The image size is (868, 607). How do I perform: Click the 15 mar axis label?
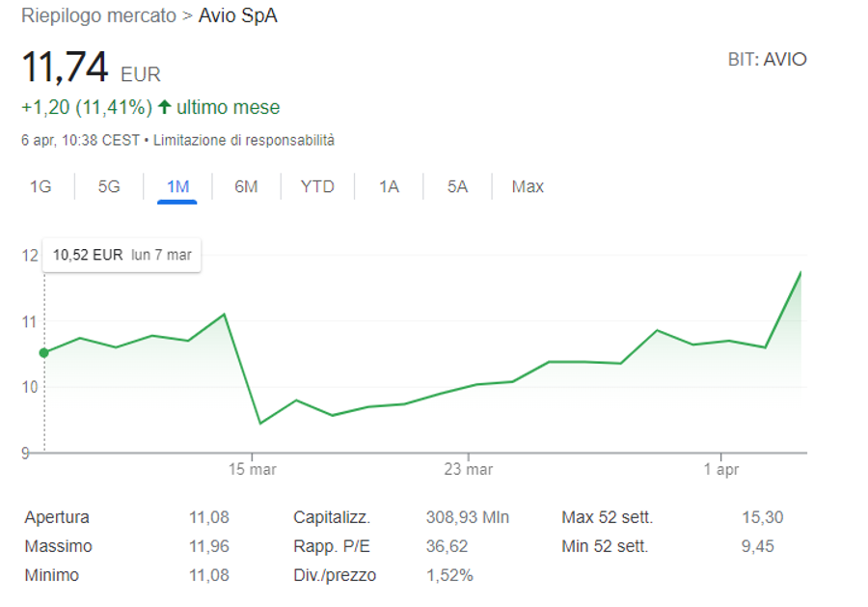click(252, 470)
